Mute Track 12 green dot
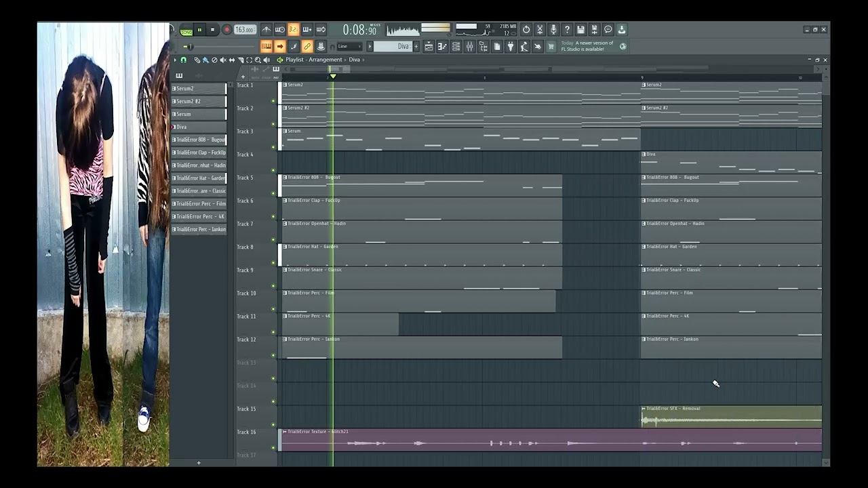 pos(273,354)
